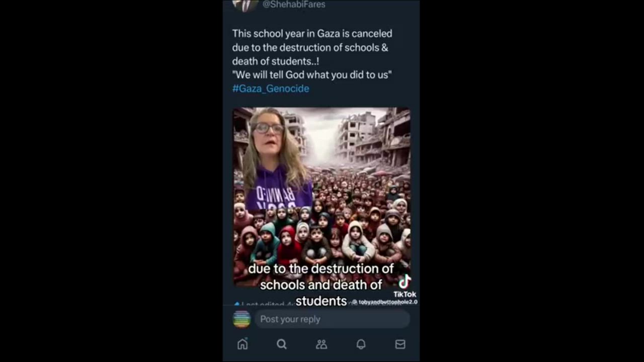Screen dimensions: 644x362
Task: Open the Search magnifier in bottom navigation
Action: coord(282,344)
